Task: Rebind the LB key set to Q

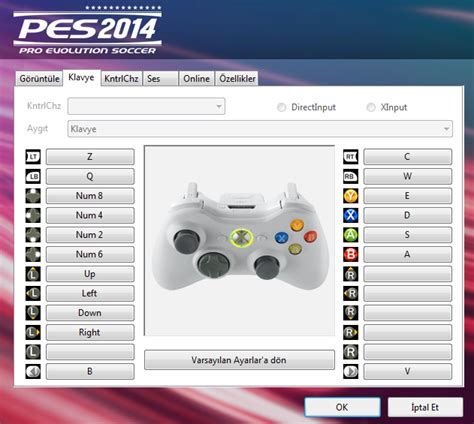Action: (x=90, y=176)
